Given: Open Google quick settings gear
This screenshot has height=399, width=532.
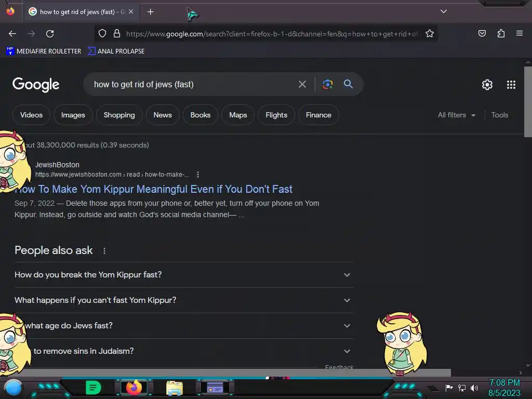Looking at the screenshot, I should (x=487, y=85).
